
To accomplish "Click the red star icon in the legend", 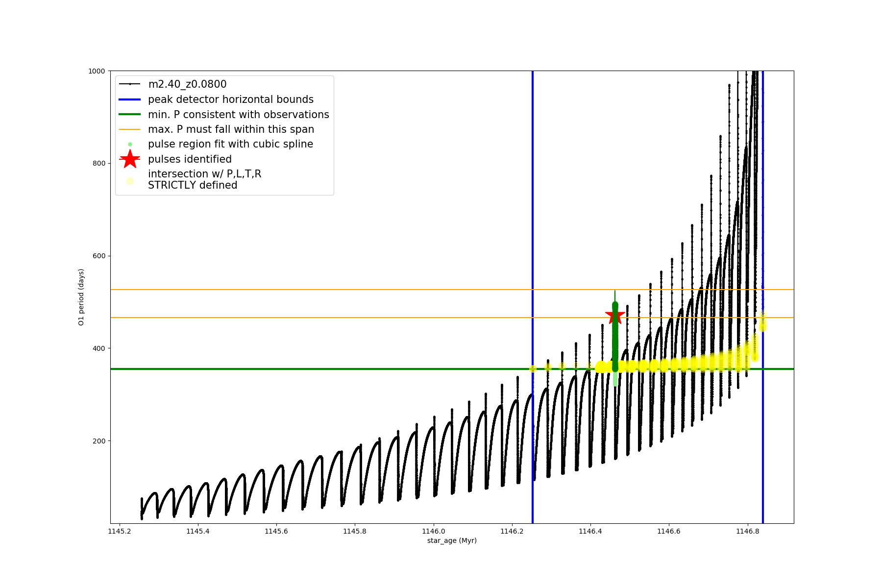I will [x=130, y=159].
